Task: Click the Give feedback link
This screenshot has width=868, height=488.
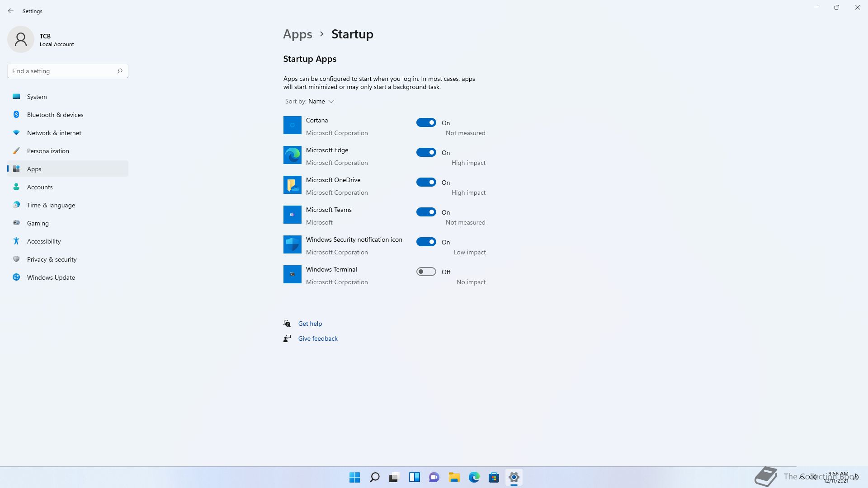Action: (x=318, y=338)
